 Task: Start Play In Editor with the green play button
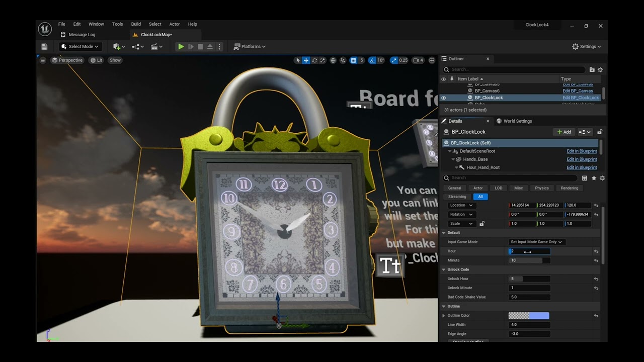click(x=181, y=47)
